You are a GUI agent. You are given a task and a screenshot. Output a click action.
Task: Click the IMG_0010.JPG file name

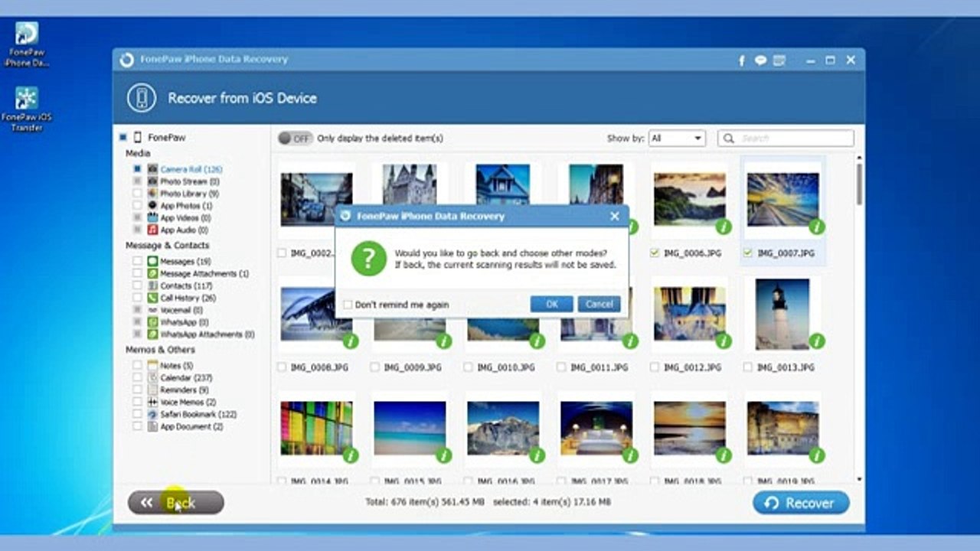[505, 367]
